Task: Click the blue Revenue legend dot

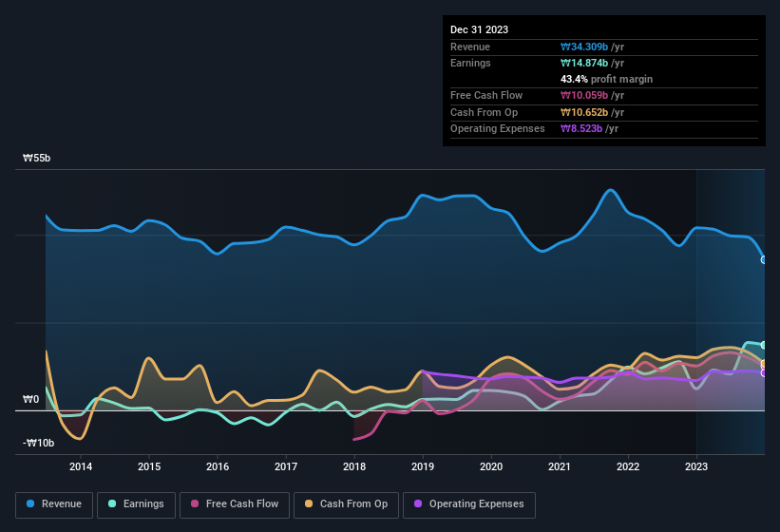Action: click(30, 503)
